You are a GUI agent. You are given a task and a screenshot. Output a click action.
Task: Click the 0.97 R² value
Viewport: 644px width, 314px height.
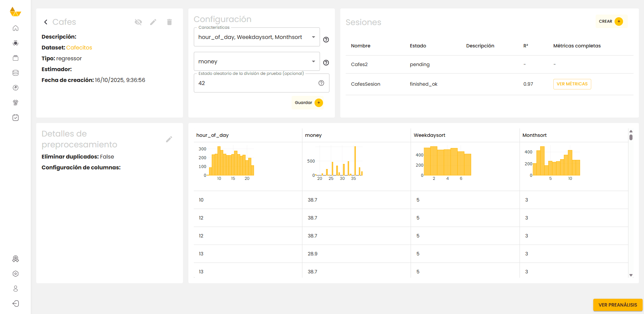(528, 84)
